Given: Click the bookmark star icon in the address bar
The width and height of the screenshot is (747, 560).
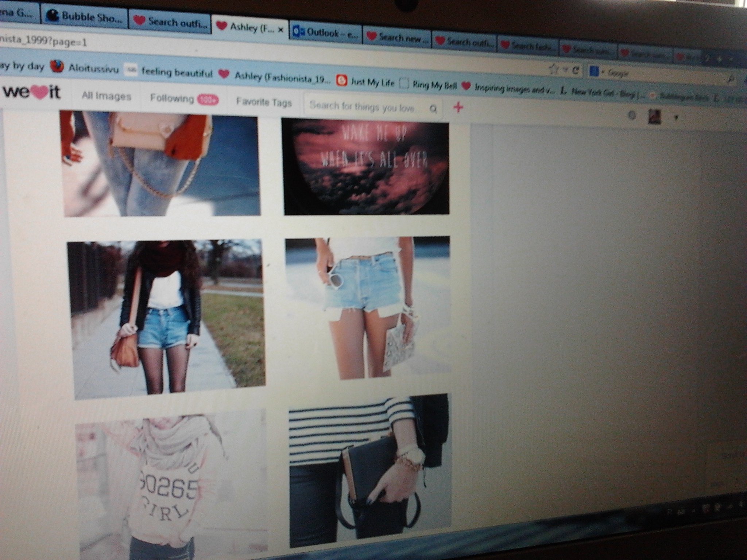Looking at the screenshot, I should click(x=554, y=69).
